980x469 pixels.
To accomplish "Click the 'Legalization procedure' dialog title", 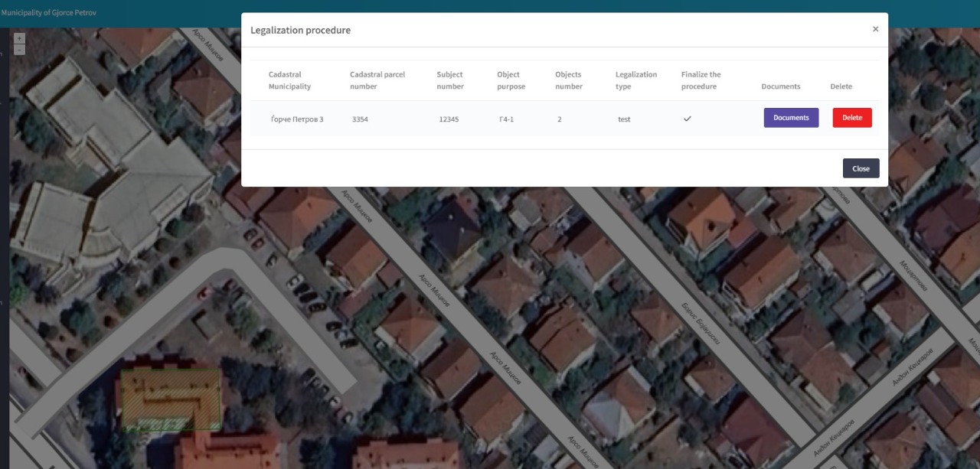I will (x=301, y=30).
